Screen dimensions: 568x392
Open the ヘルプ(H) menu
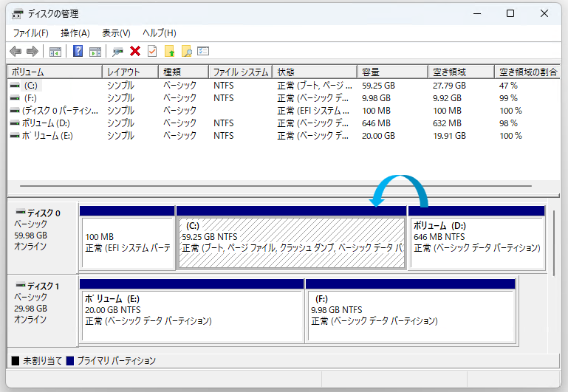click(160, 33)
